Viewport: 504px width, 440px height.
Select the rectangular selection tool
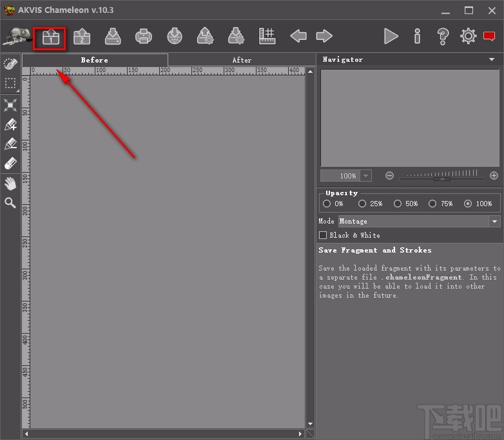tap(10, 83)
